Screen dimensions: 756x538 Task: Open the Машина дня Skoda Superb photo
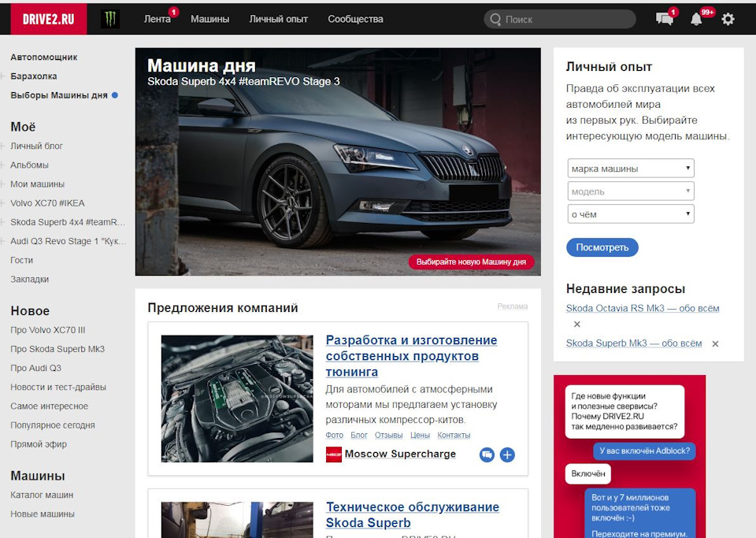[338, 161]
